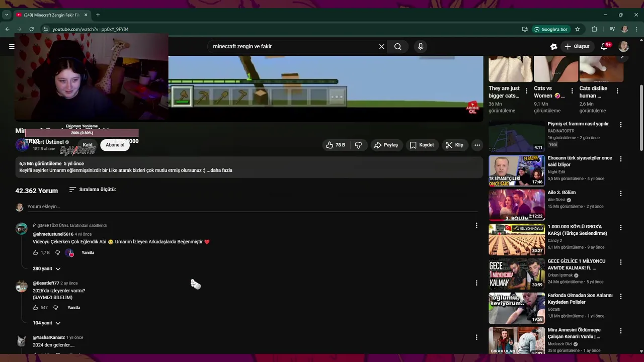Expand description with ...daha fazla
Viewport: 644px width, 362px height.
(219, 170)
